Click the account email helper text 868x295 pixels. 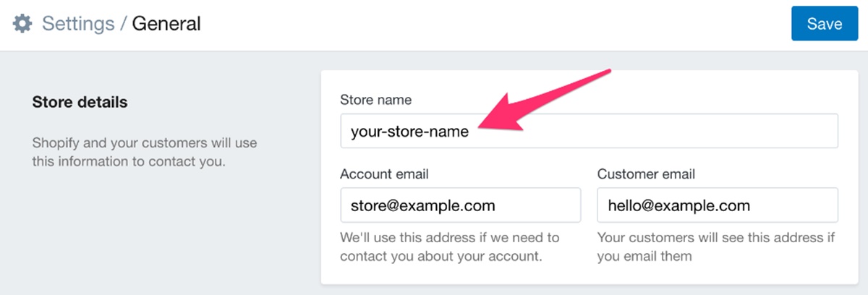450,247
